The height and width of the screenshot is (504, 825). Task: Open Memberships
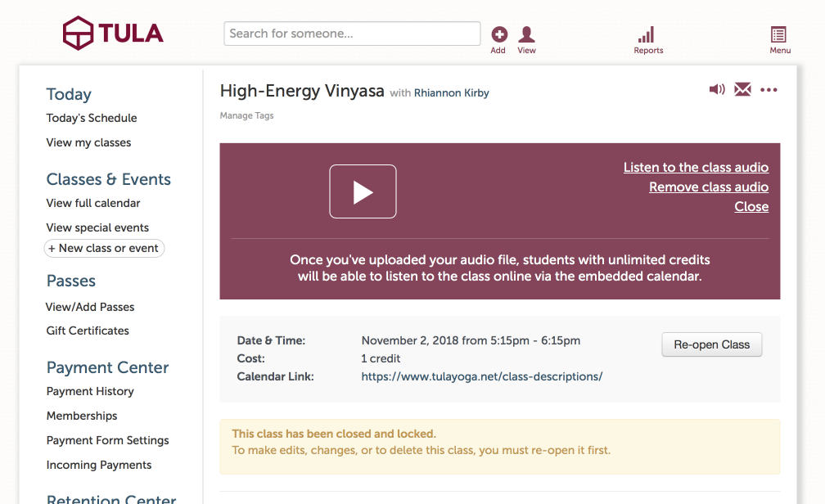[82, 416]
